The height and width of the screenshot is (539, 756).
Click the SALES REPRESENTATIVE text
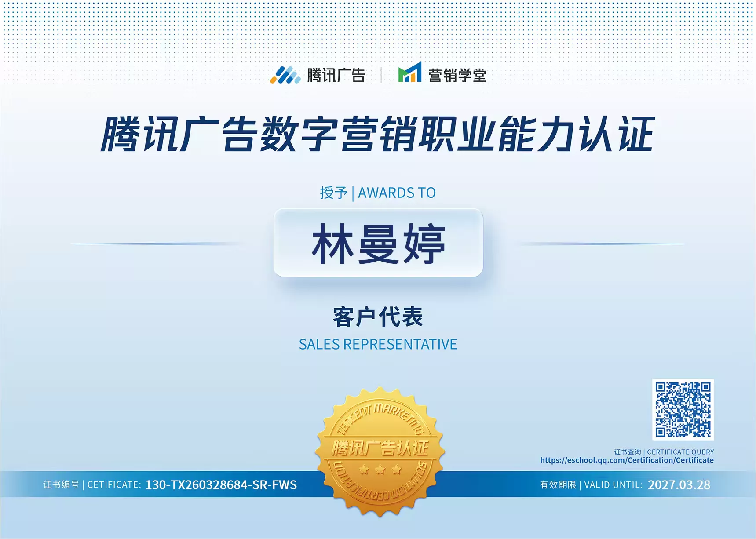(x=378, y=344)
